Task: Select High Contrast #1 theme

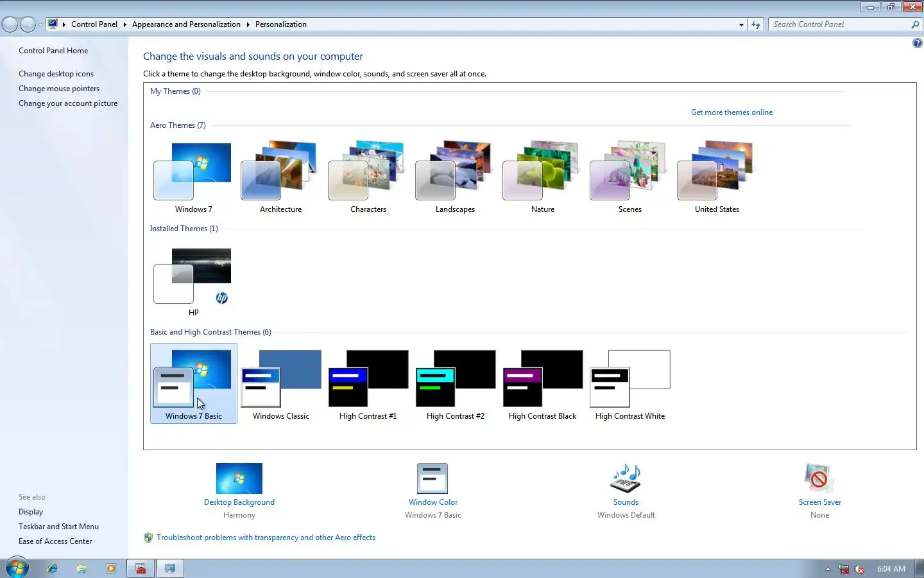Action: [368, 383]
